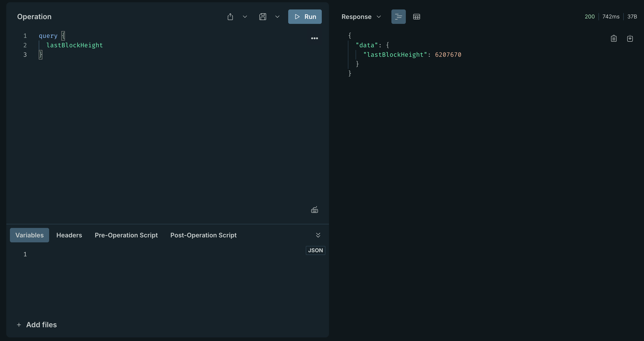Click the share operation icon
Image resolution: width=644 pixels, height=341 pixels.
click(x=230, y=17)
